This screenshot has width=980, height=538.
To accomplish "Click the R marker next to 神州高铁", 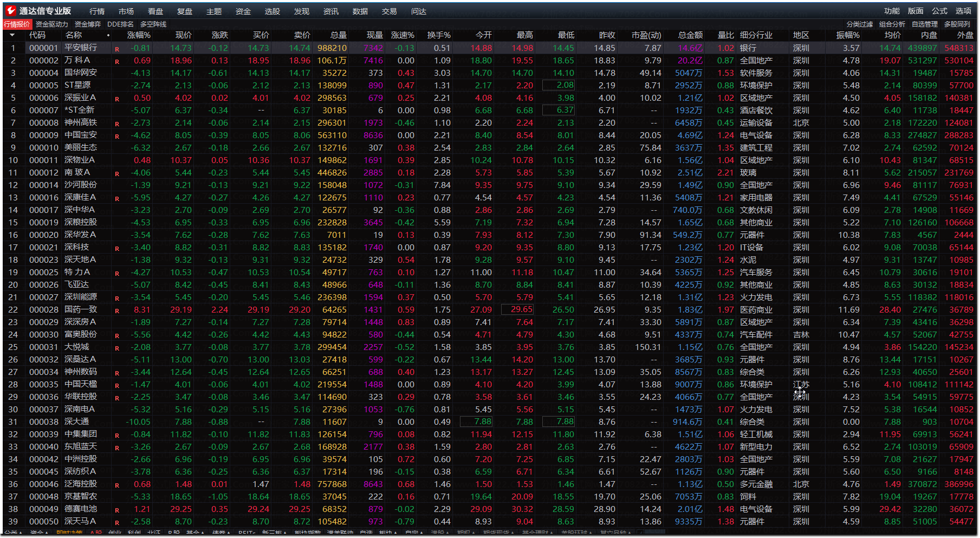I will (117, 124).
